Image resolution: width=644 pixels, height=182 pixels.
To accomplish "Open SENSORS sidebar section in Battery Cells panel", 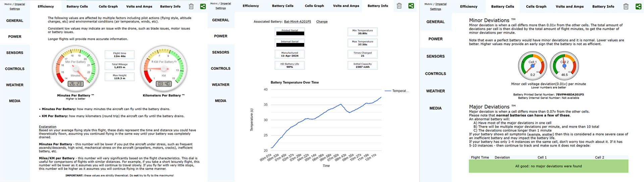I will coord(435,56).
